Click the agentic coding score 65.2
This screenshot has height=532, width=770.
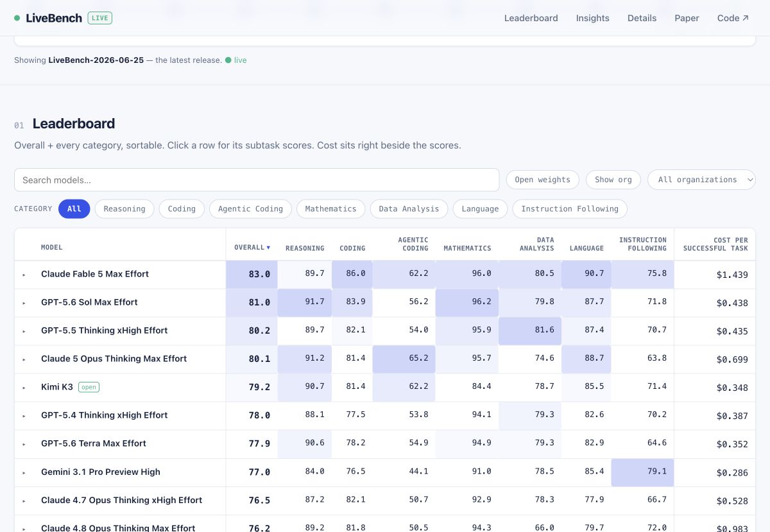point(418,358)
